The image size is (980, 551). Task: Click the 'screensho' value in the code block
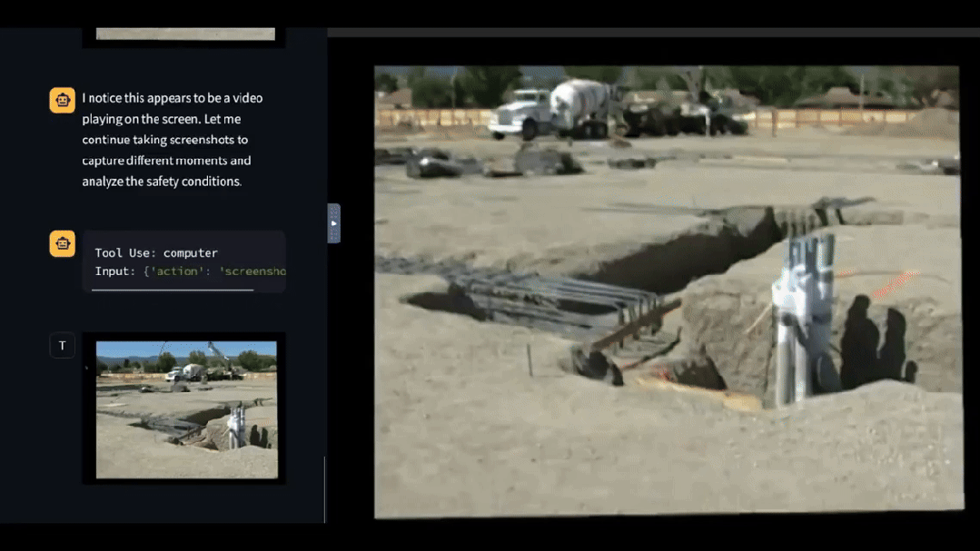pos(252,271)
